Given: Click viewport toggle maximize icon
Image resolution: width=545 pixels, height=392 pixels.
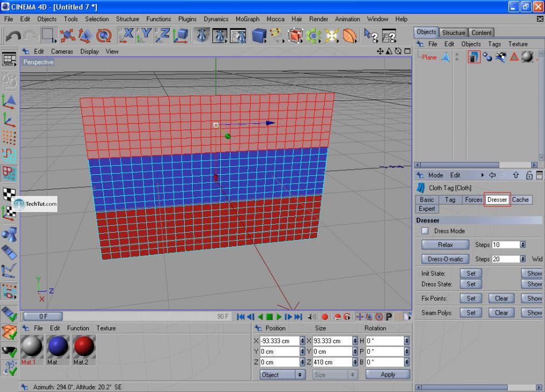Looking at the screenshot, I should pos(407,52).
